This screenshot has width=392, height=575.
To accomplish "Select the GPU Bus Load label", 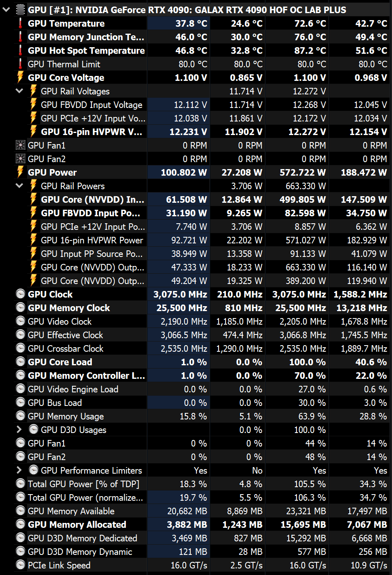I will pyautogui.click(x=55, y=403).
